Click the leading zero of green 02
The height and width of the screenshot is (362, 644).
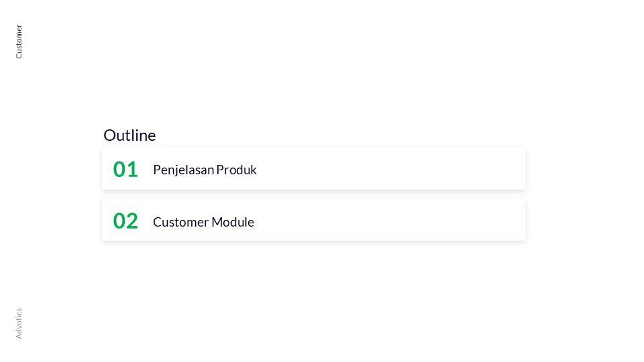(x=119, y=221)
